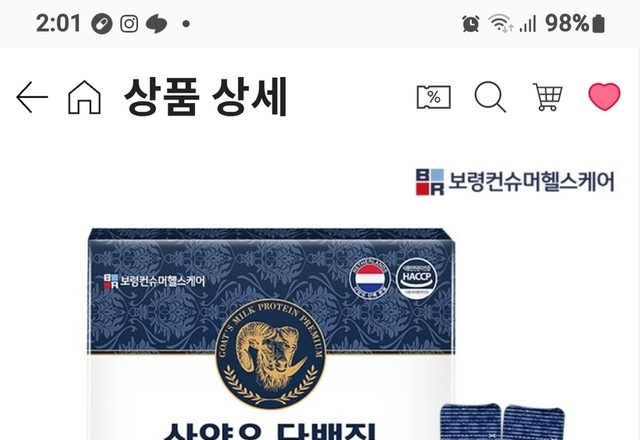Tap the back arrow icon

[x=32, y=97]
